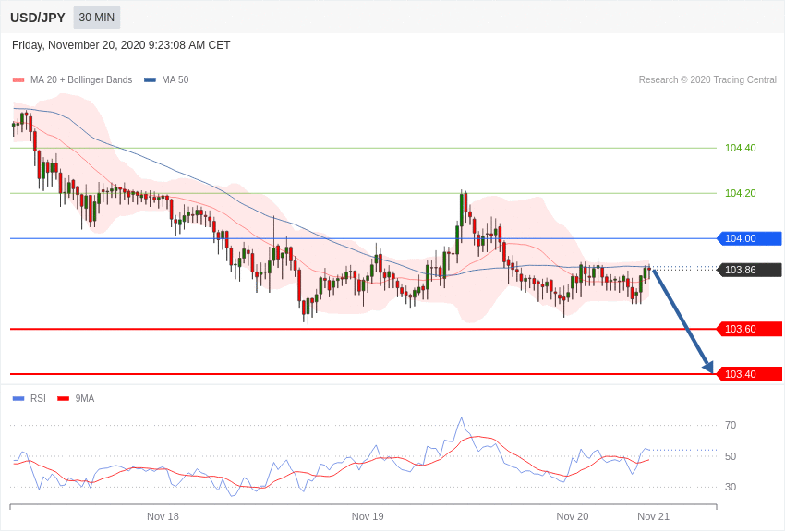Click the chart date and time text
Viewport: 785px width, 532px height.
click(x=121, y=45)
